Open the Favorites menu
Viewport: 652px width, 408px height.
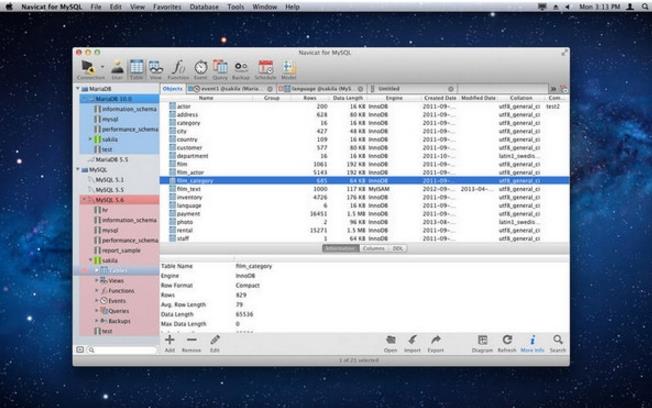click(x=167, y=7)
